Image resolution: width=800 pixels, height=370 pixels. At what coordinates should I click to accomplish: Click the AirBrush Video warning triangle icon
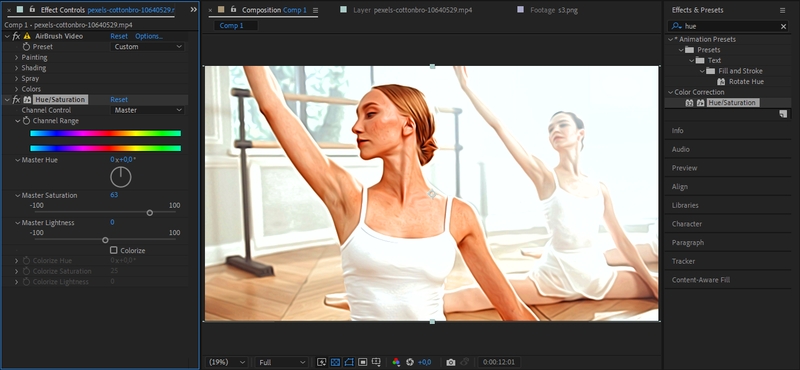27,36
